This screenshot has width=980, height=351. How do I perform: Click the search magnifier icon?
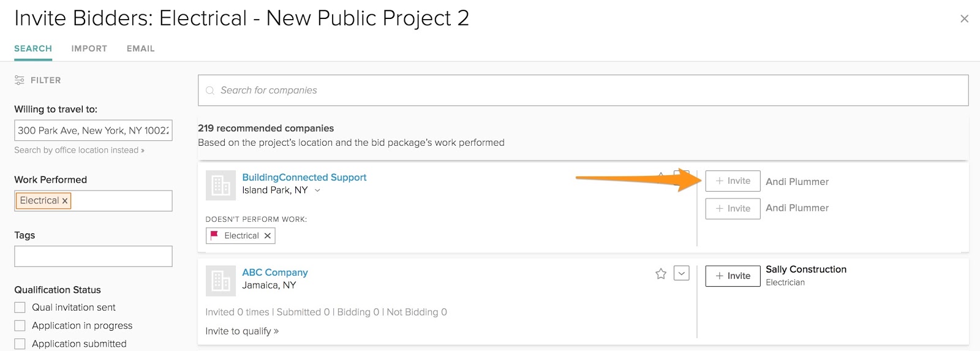(x=210, y=91)
